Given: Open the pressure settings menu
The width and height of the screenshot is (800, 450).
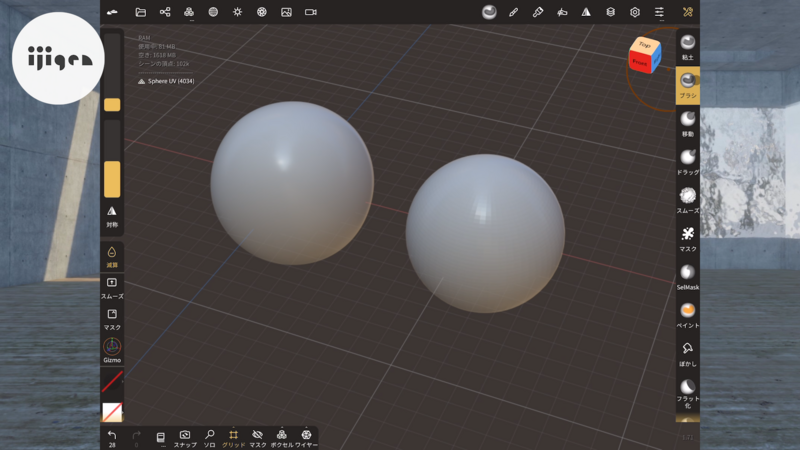Looking at the screenshot, I should coord(562,12).
